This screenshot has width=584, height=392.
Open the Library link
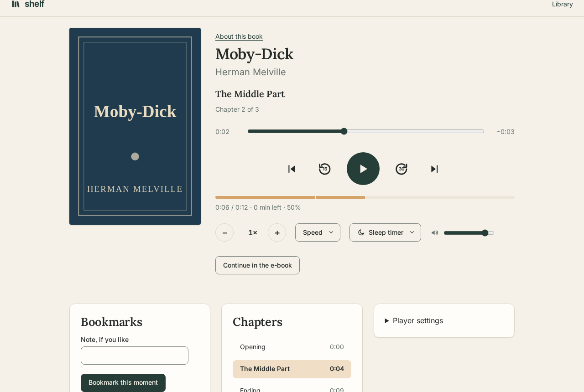pos(563,4)
